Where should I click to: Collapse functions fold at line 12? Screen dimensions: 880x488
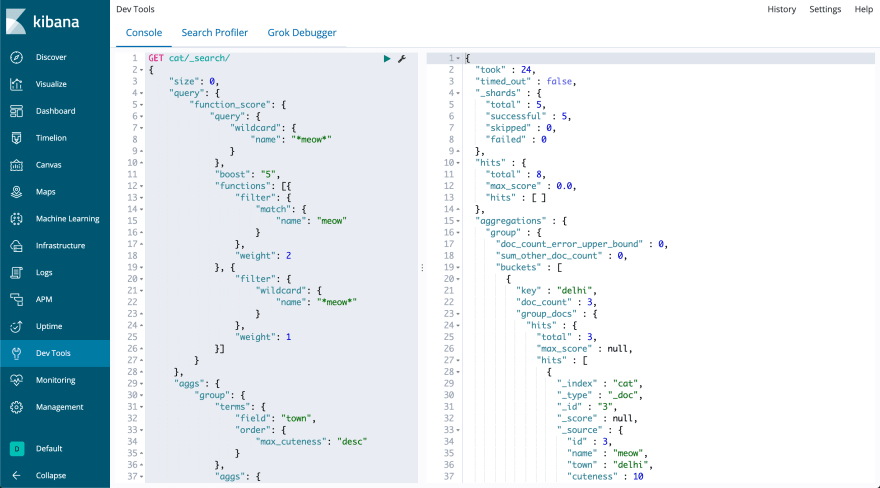click(x=141, y=186)
